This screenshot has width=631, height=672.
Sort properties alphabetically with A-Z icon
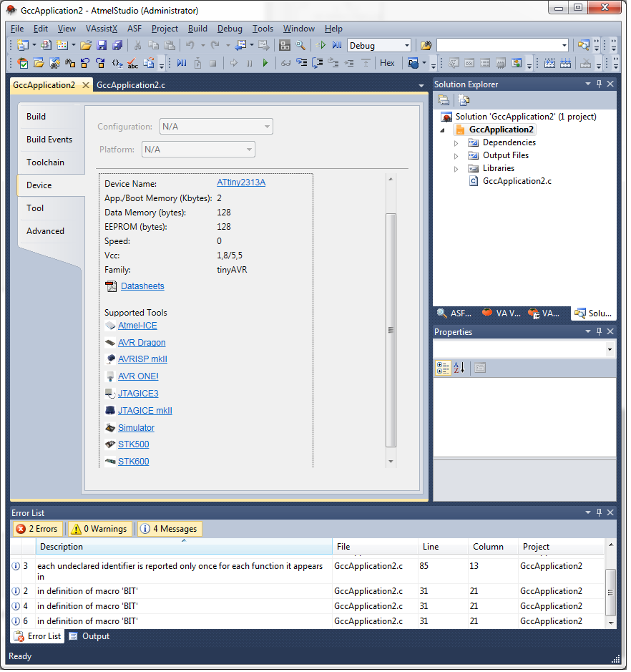(459, 368)
